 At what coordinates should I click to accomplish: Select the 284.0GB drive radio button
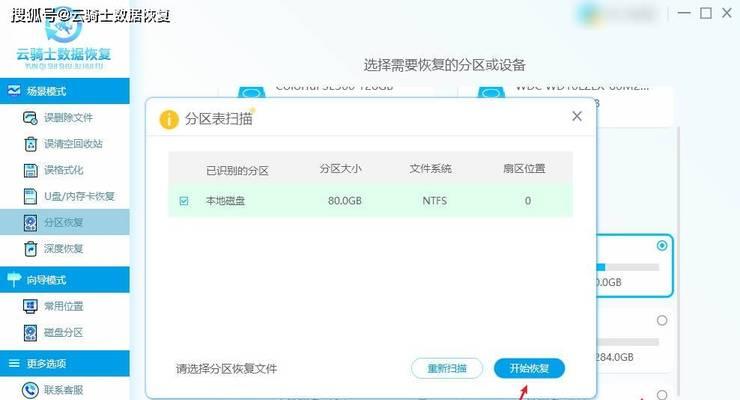(x=662, y=321)
